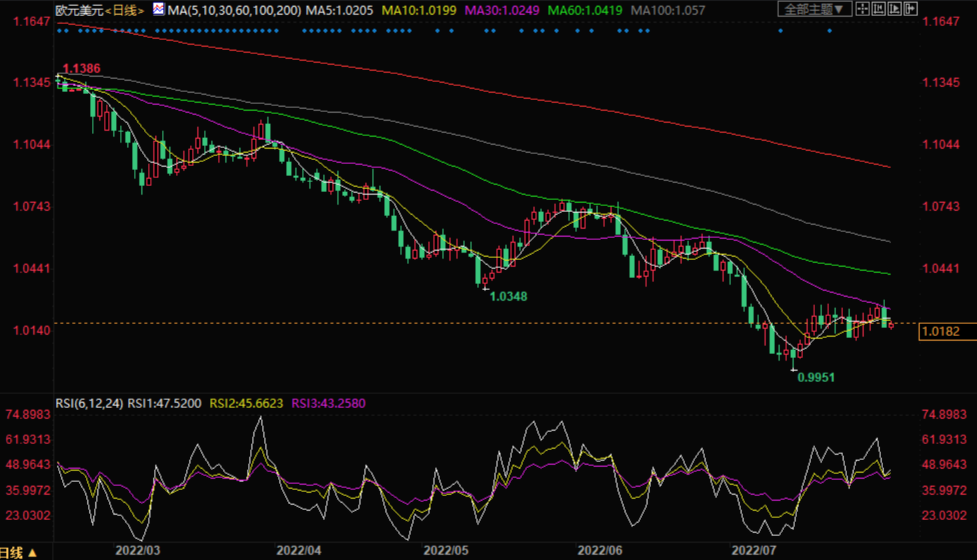
Task: Open the 全部主题 dropdown
Action: (x=815, y=9)
